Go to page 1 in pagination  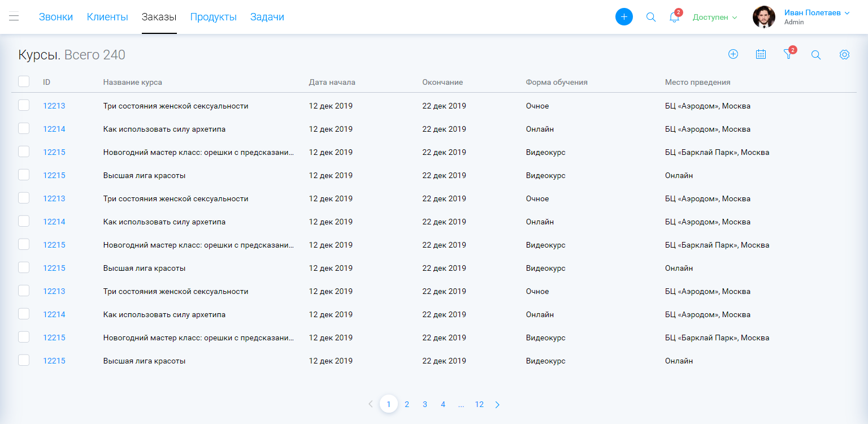pos(389,404)
